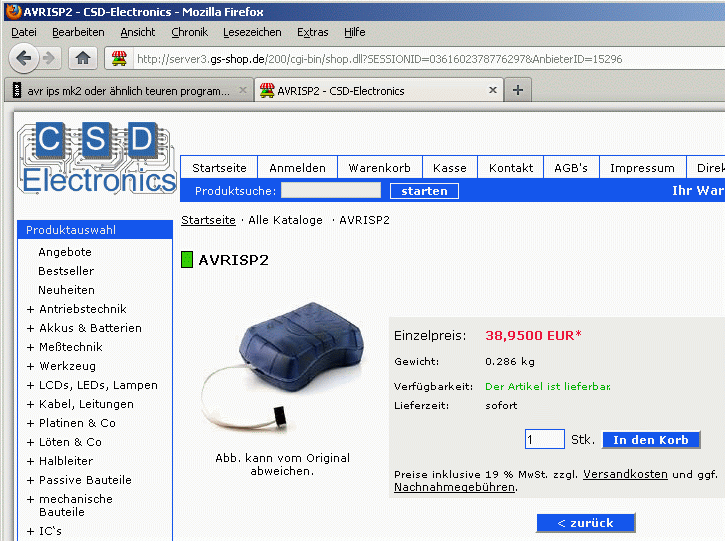Open Neuheiten in Produktauswahl
This screenshot has height=541, width=725.
(x=66, y=290)
